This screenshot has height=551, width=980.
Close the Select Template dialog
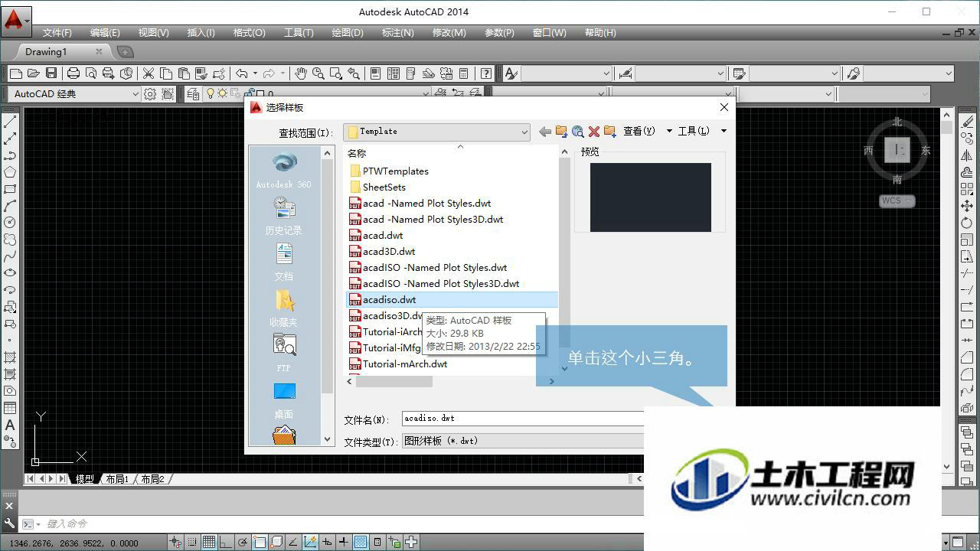click(x=724, y=108)
